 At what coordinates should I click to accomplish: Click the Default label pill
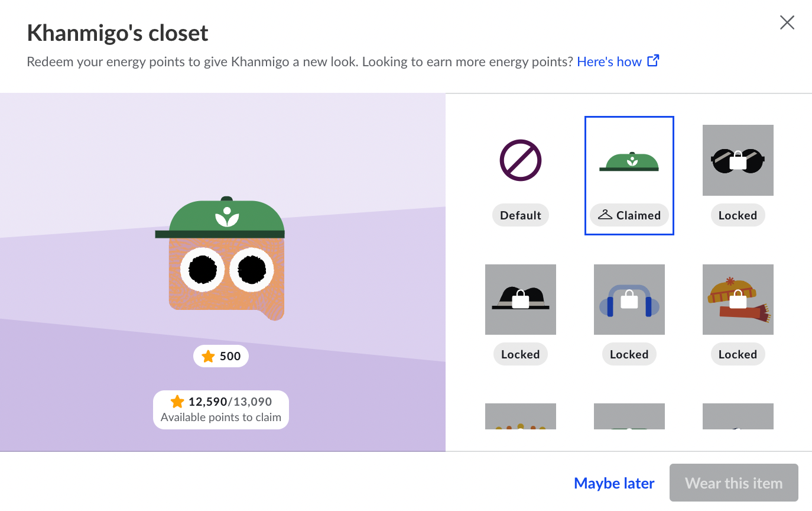click(521, 215)
